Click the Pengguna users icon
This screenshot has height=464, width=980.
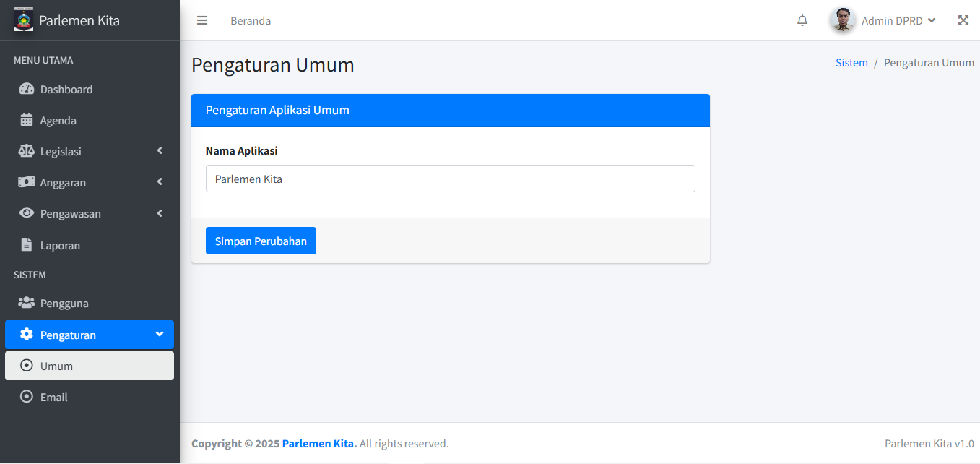[27, 303]
